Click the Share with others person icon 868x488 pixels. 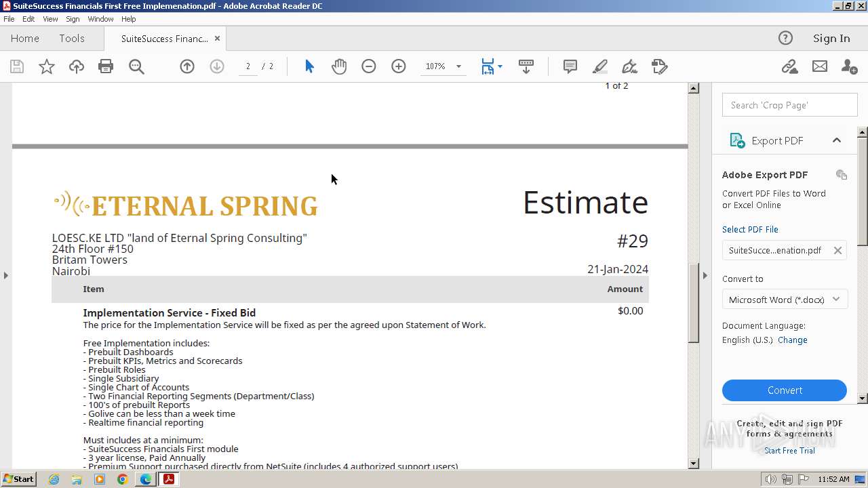click(x=849, y=66)
